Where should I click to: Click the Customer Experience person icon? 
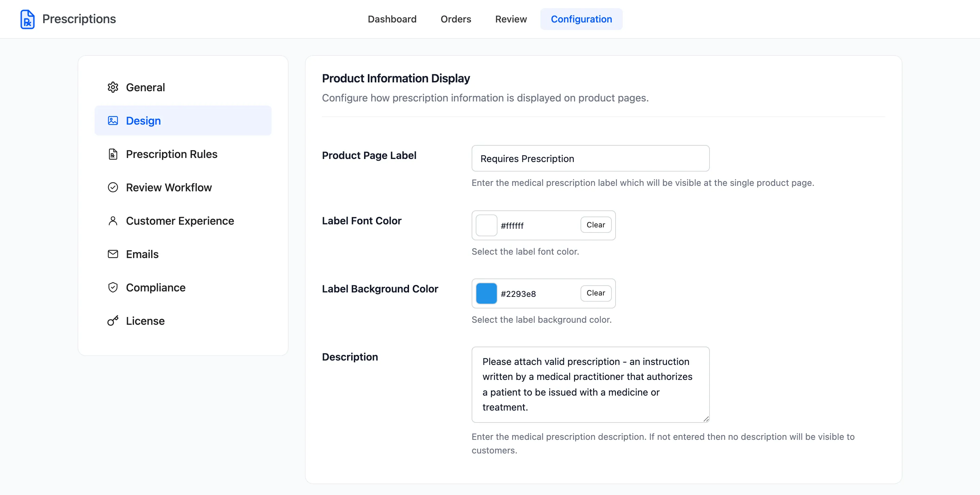[113, 221]
